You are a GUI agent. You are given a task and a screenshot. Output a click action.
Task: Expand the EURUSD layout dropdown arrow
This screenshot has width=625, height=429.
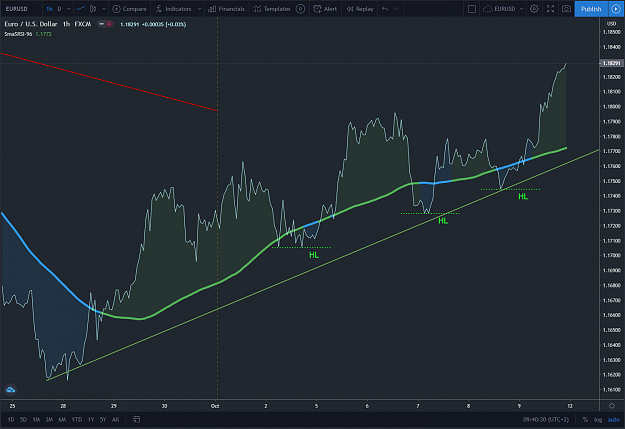521,8
